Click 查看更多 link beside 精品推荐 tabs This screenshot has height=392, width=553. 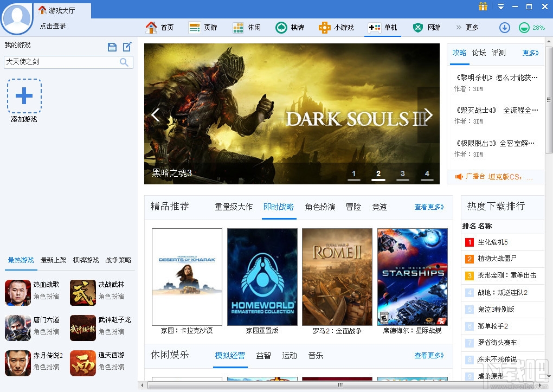click(x=429, y=207)
